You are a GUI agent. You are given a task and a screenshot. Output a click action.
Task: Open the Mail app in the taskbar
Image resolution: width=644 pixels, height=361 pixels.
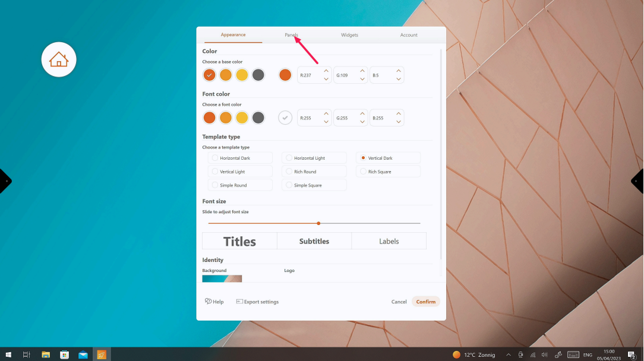83,354
